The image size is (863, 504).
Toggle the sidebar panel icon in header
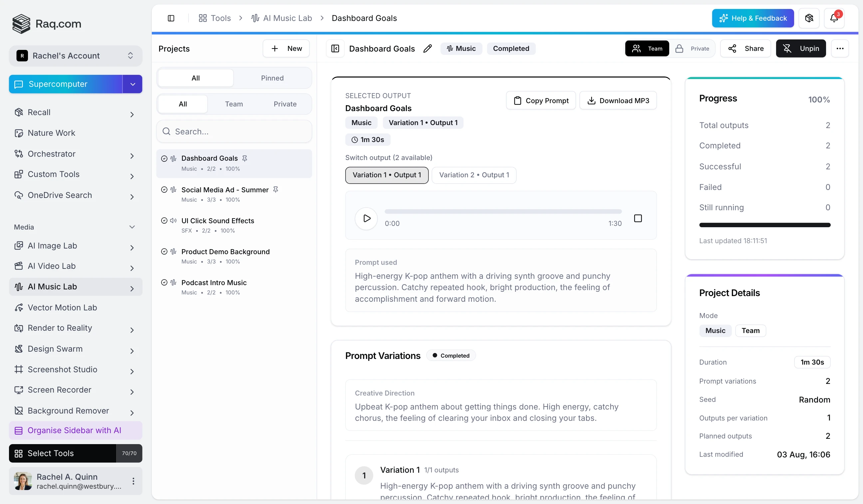[171, 18]
